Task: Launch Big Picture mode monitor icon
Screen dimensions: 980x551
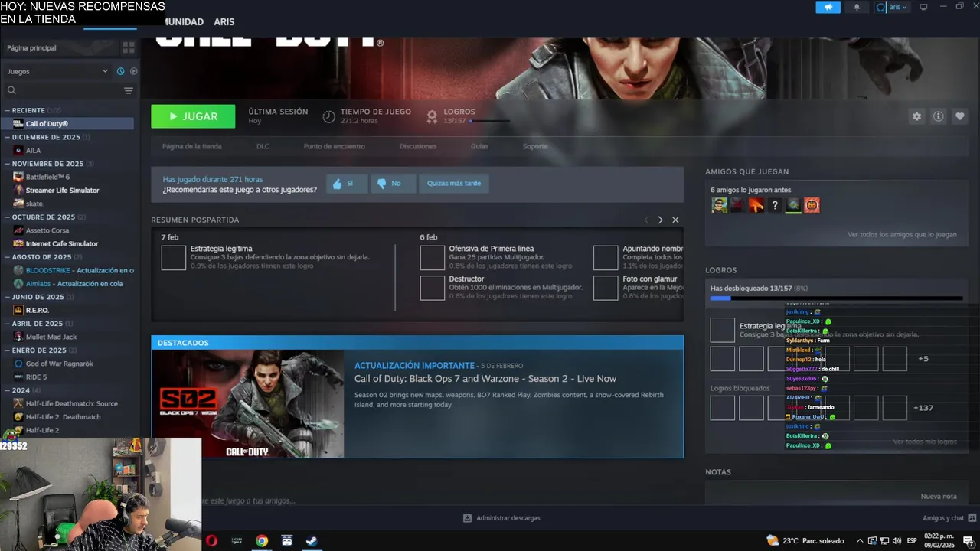Action: point(923,7)
